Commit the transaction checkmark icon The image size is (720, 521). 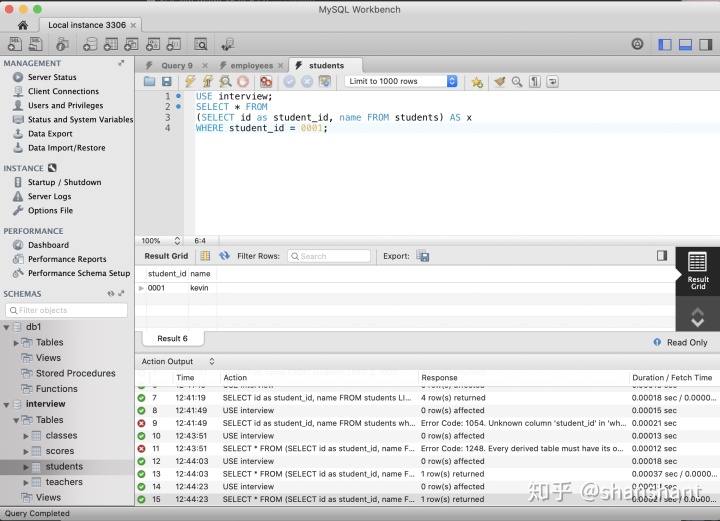coord(289,82)
